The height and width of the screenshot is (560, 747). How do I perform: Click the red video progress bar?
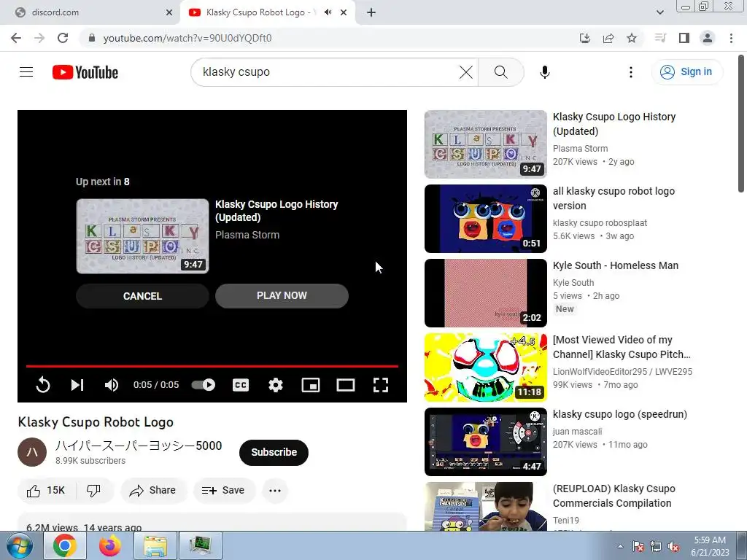pos(212,366)
